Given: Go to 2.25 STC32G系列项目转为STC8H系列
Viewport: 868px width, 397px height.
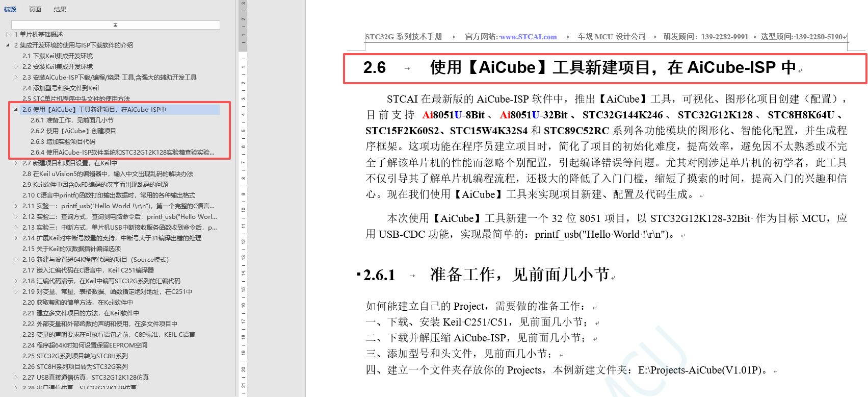Looking at the screenshot, I should pos(75,356).
